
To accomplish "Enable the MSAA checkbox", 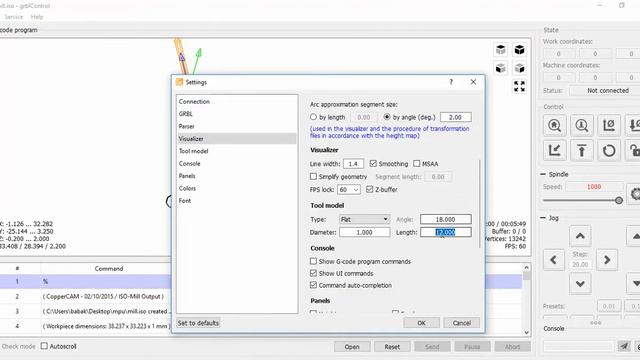I will tap(416, 163).
